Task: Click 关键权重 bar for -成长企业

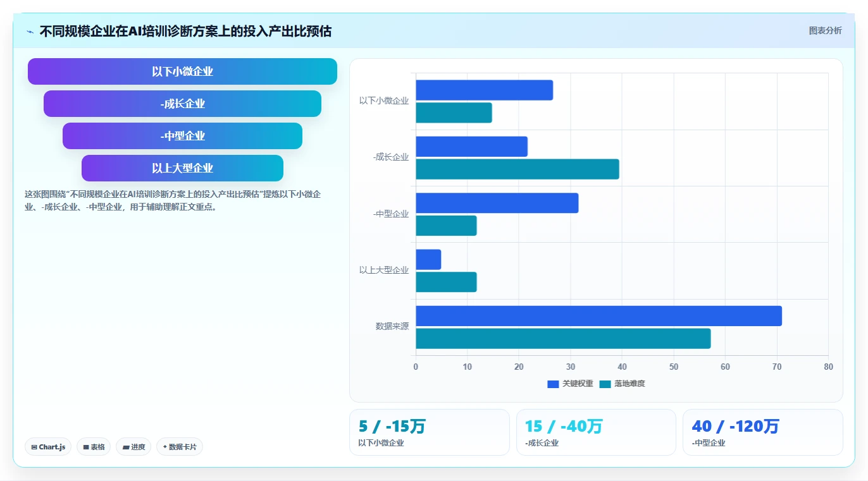Action: [x=471, y=147]
